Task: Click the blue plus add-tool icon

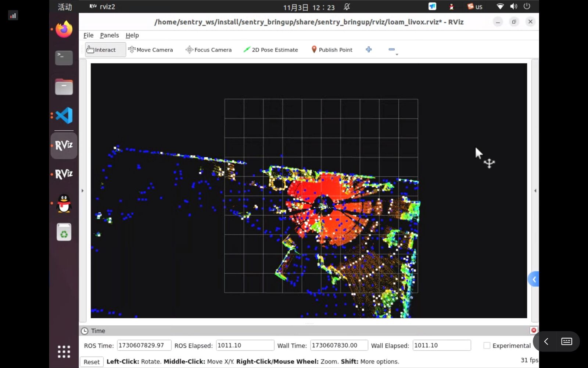Action: pos(369,49)
